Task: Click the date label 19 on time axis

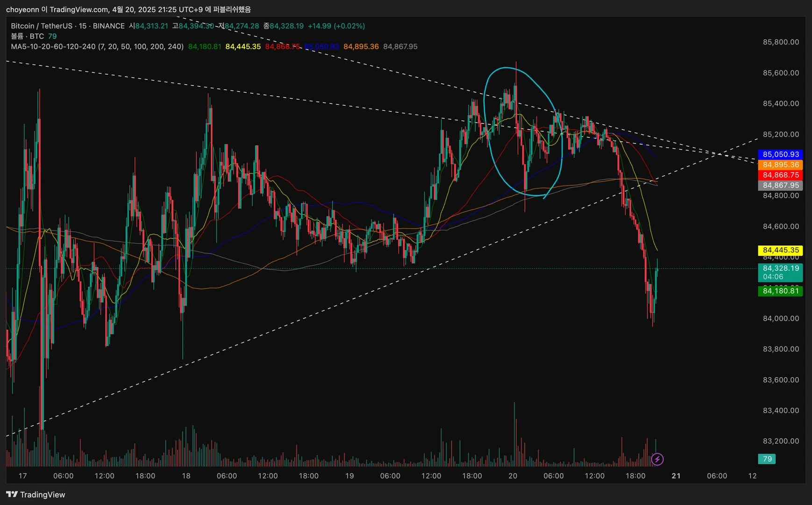Action: click(349, 476)
